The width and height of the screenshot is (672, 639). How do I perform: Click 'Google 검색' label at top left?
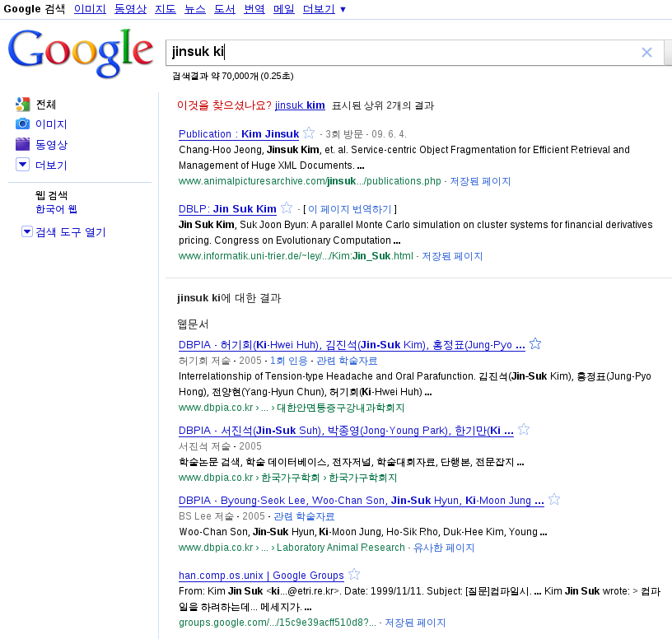tap(35, 9)
